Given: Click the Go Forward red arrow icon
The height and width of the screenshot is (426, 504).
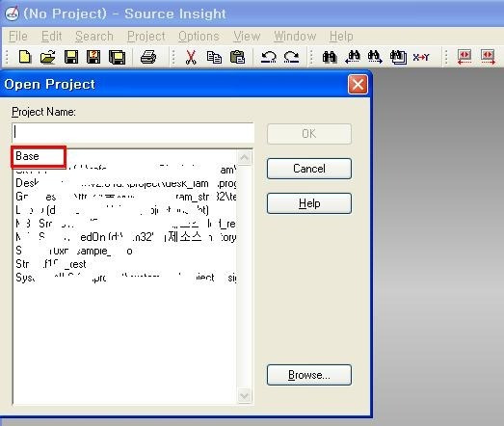Looking at the screenshot, I should click(488, 57).
